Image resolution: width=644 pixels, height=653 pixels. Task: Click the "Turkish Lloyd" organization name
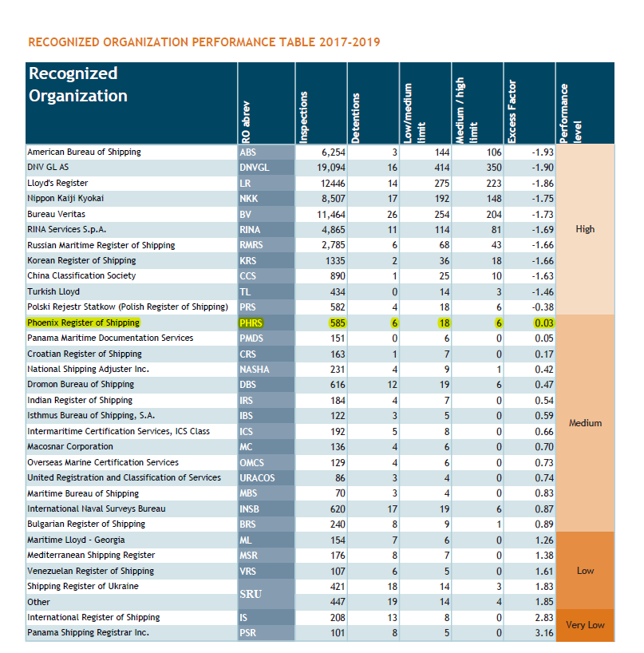tap(53, 291)
